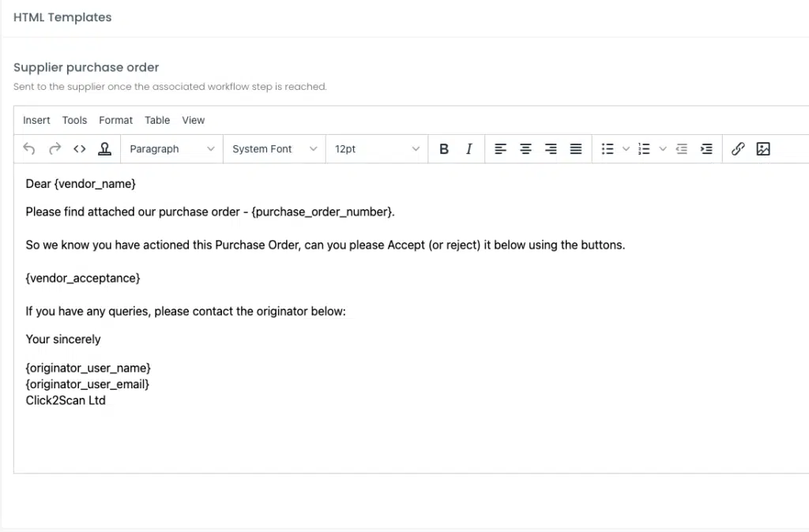Image resolution: width=809 pixels, height=532 pixels.
Task: Toggle bold formatting
Action: click(x=444, y=149)
